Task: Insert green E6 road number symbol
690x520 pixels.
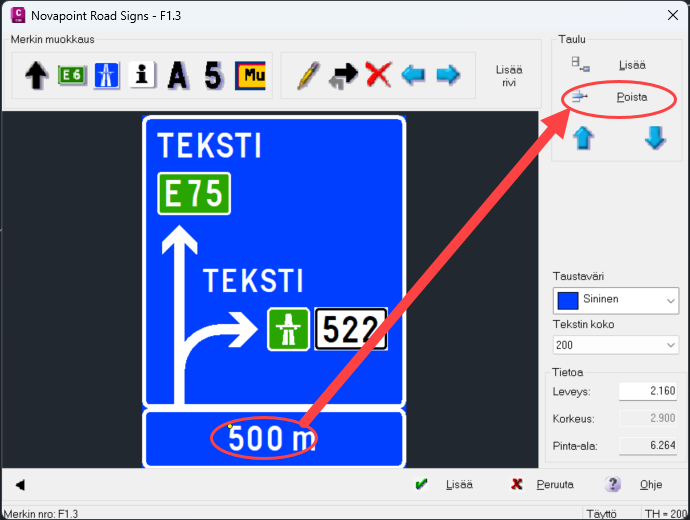Action: tap(72, 75)
